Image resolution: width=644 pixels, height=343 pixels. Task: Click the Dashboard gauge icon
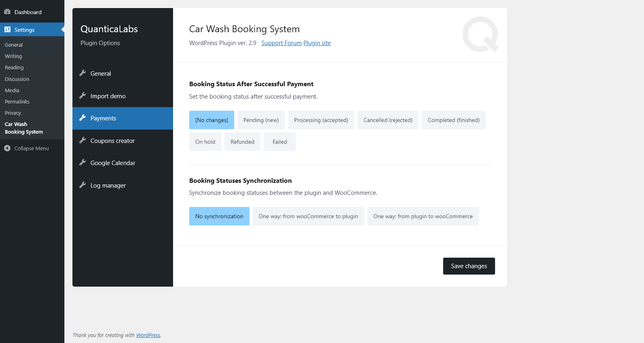(7, 12)
